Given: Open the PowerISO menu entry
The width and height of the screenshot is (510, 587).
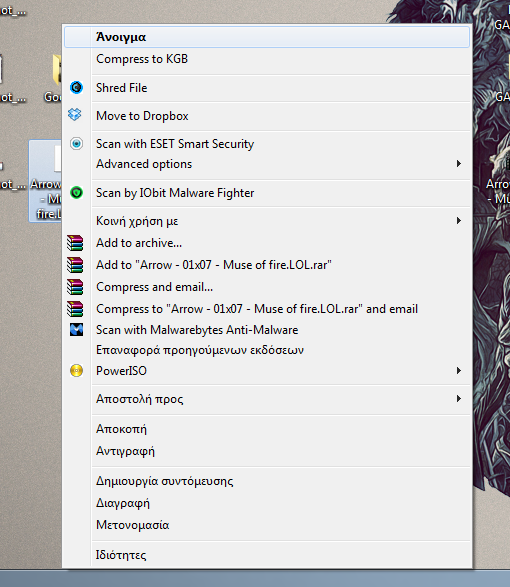Looking at the screenshot, I should (267, 371).
